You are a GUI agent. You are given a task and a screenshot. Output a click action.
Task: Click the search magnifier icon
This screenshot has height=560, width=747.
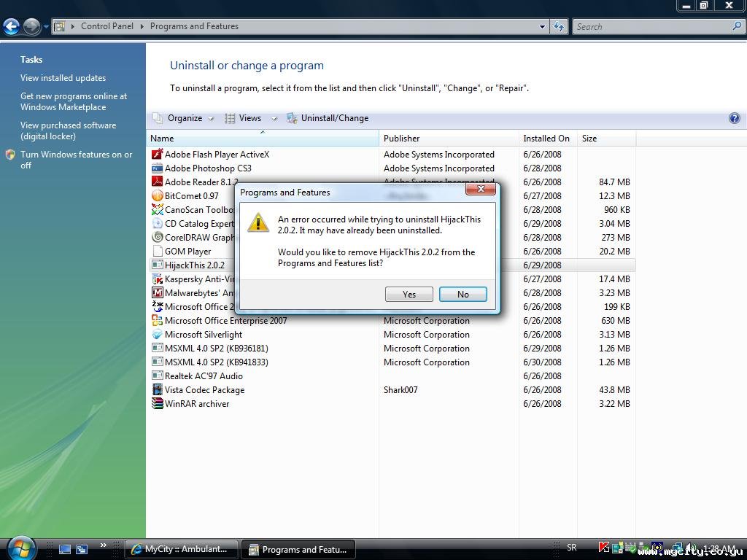[x=737, y=26]
